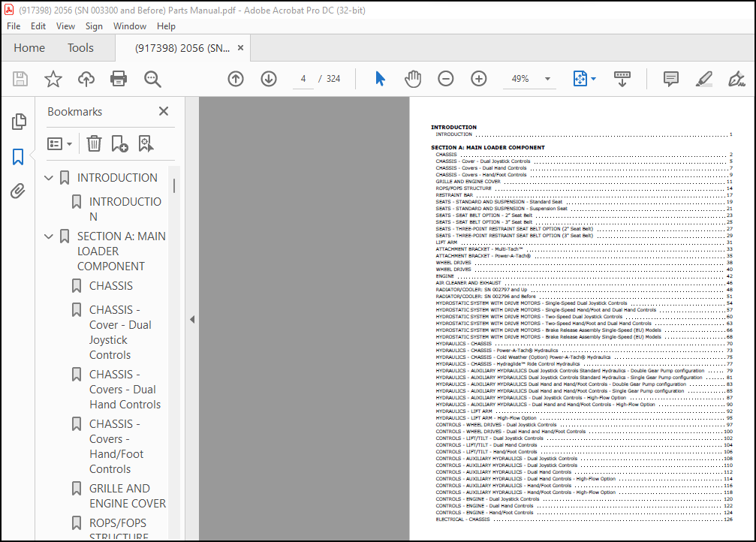Open the View menu

point(65,26)
